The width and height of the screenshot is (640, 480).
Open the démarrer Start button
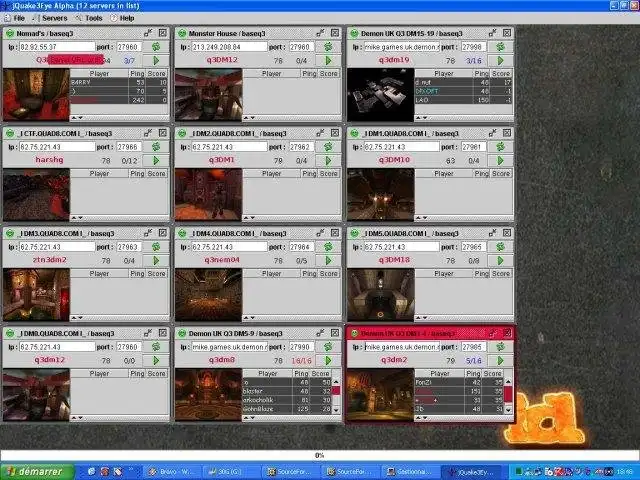(37, 471)
